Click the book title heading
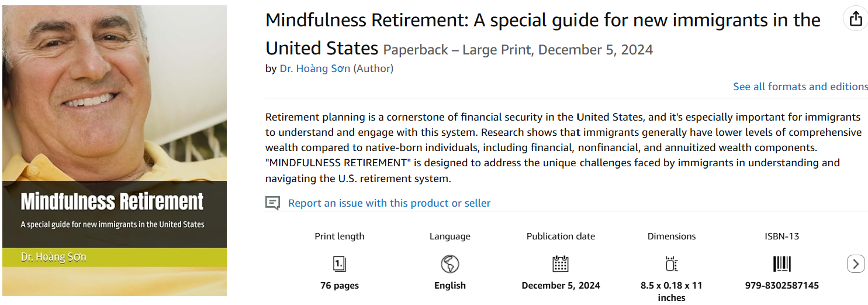 542,21
